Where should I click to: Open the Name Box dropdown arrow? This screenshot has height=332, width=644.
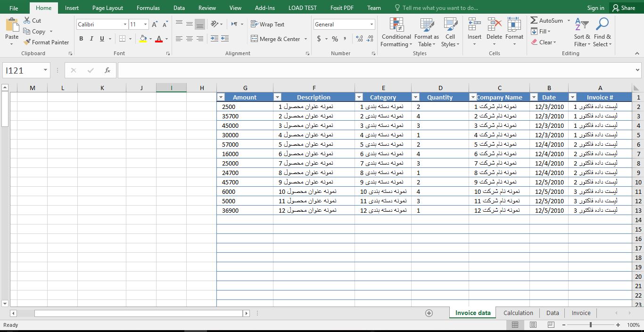[x=45, y=70]
